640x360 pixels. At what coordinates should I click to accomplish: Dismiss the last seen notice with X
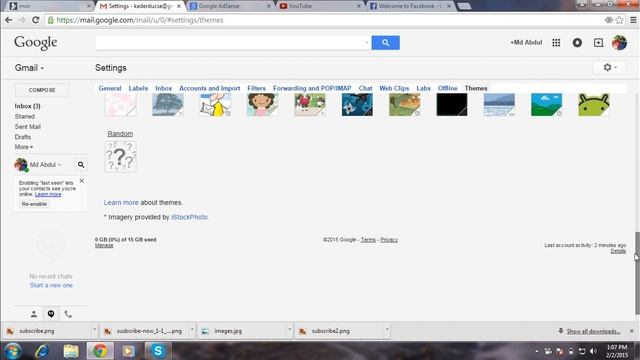tap(82, 180)
